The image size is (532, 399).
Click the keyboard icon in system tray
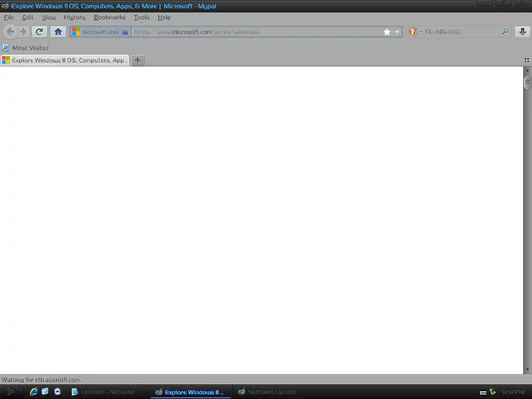483,393
